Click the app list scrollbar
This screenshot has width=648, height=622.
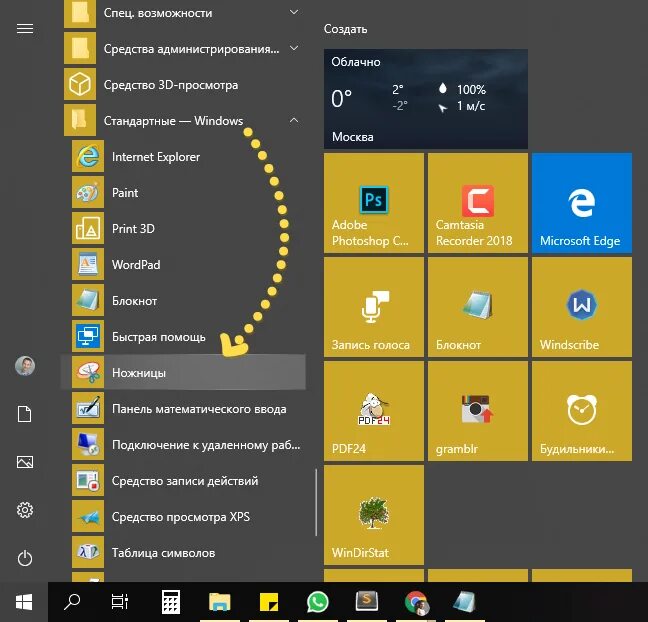tap(316, 502)
